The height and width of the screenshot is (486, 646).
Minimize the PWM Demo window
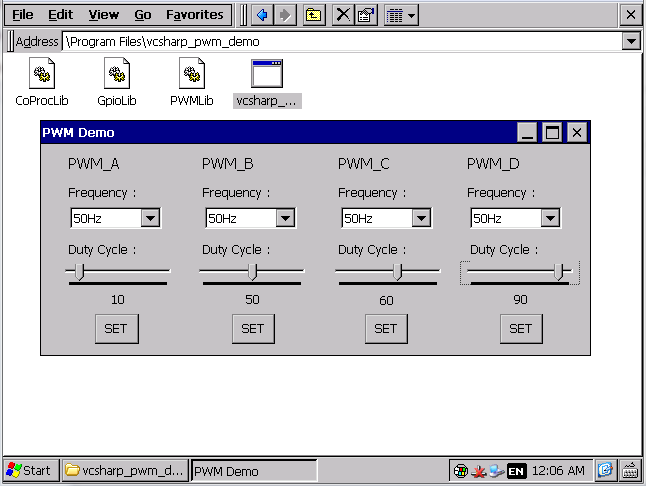[527, 133]
